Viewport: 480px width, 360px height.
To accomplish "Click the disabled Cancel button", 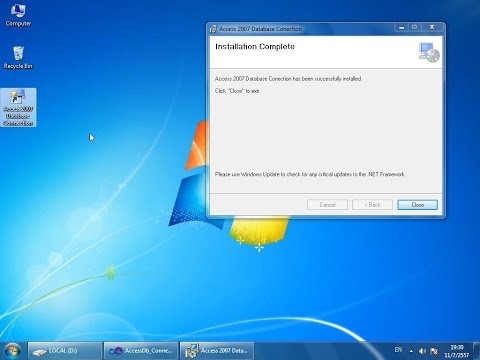I will (x=327, y=205).
